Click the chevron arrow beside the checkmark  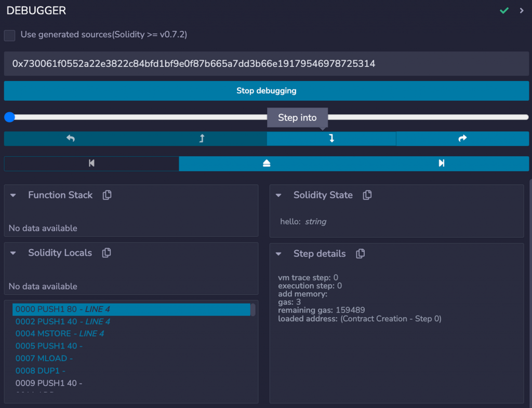[522, 11]
